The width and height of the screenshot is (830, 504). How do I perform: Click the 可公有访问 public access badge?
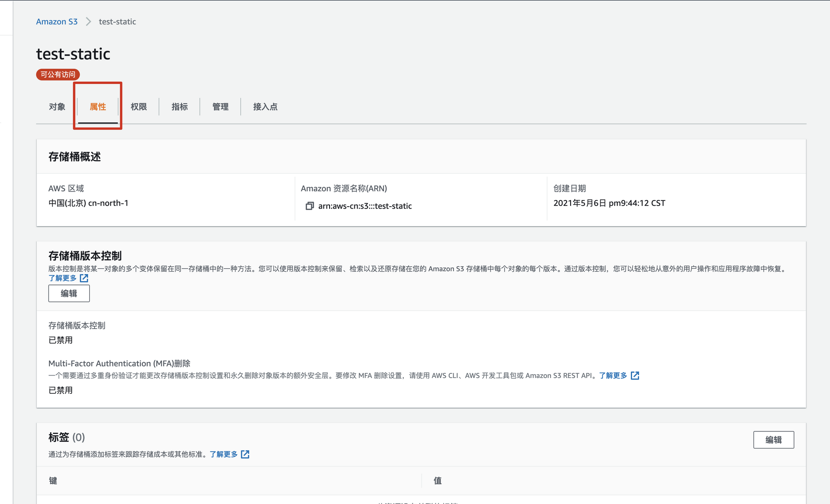[x=58, y=75]
